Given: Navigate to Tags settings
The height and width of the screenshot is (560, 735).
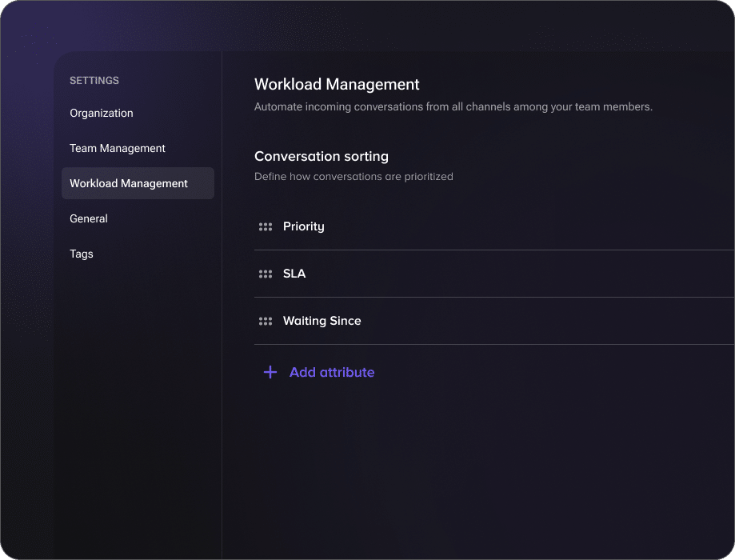Looking at the screenshot, I should click(82, 254).
